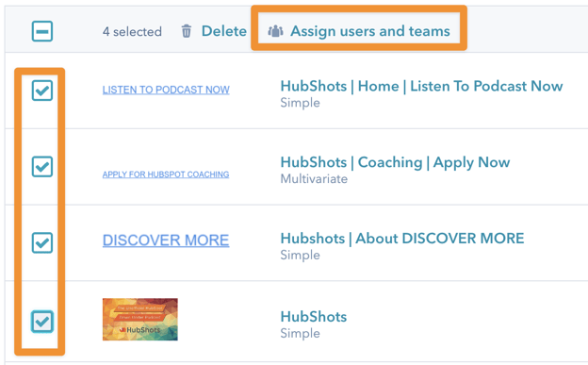Open Hubshots | About DISCOVER MORE CTA

point(402,239)
